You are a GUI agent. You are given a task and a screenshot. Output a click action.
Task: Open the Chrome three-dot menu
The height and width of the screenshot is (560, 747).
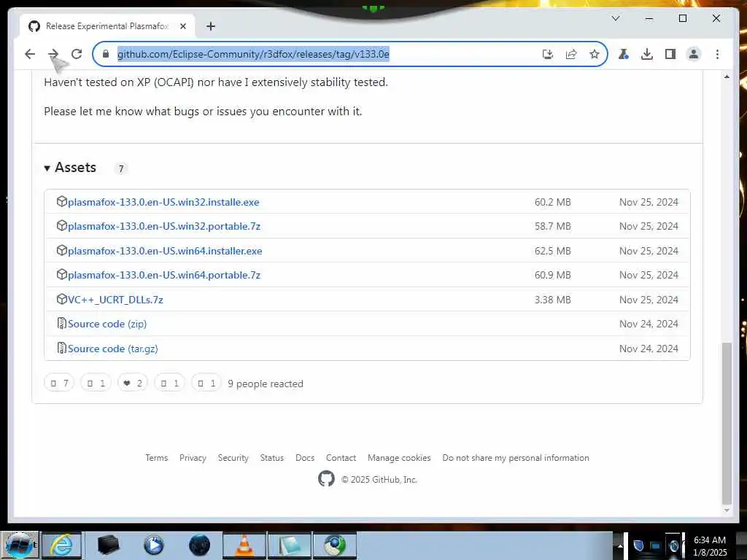(717, 54)
